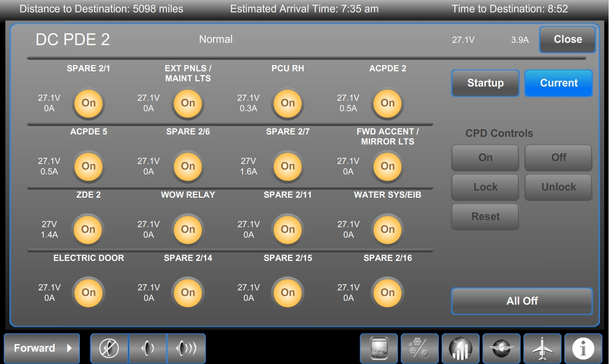This screenshot has height=364, width=609.
Task: Tap the airplane icon in bottom bar
Action: [542, 349]
